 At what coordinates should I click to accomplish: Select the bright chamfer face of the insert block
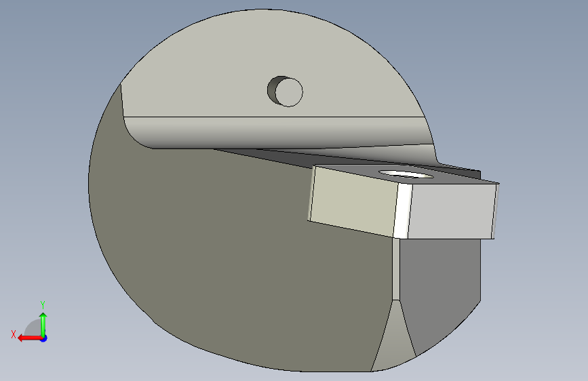tap(403, 211)
